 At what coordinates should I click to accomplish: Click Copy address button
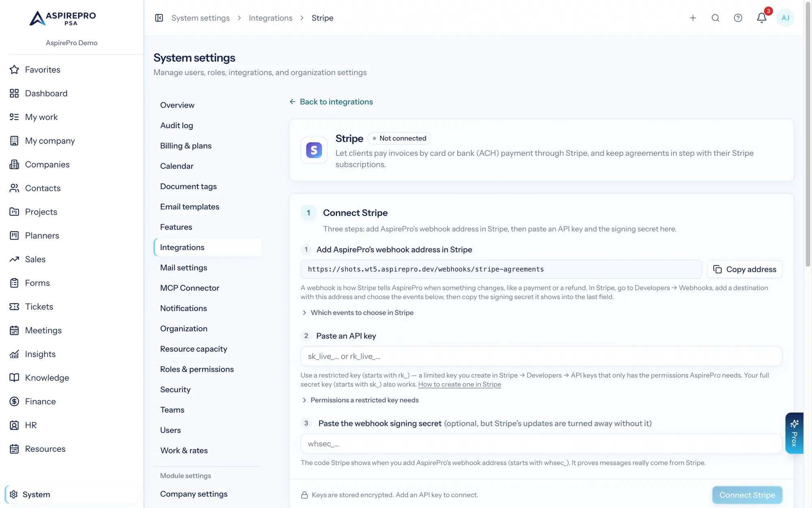click(x=745, y=269)
